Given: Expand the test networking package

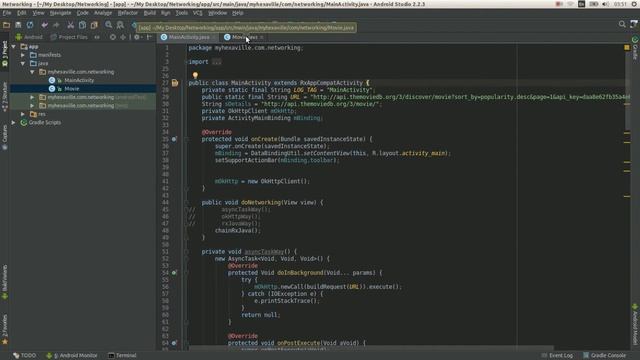Looking at the screenshot, I should (x=32, y=106).
